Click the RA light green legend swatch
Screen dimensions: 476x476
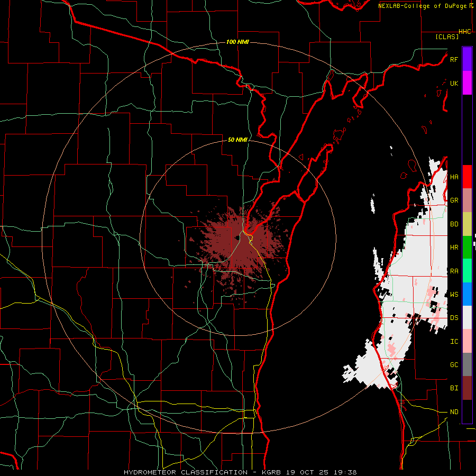[467, 271]
